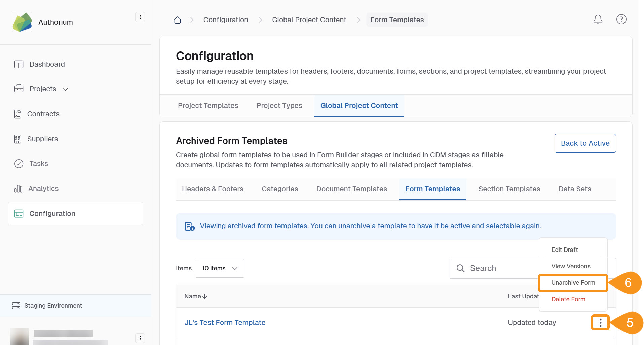Open the Authorium workspace options menu
Image resolution: width=644 pixels, height=345 pixels.
coord(140,17)
